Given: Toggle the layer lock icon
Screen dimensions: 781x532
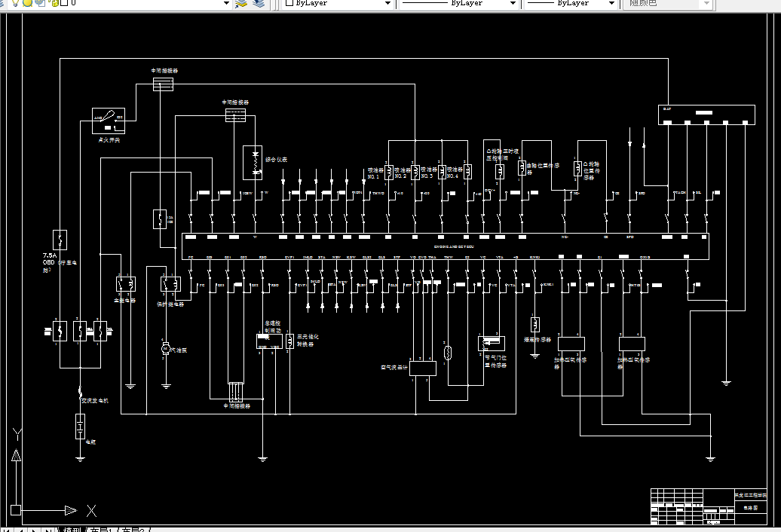Looking at the screenshot, I should click(x=54, y=3).
